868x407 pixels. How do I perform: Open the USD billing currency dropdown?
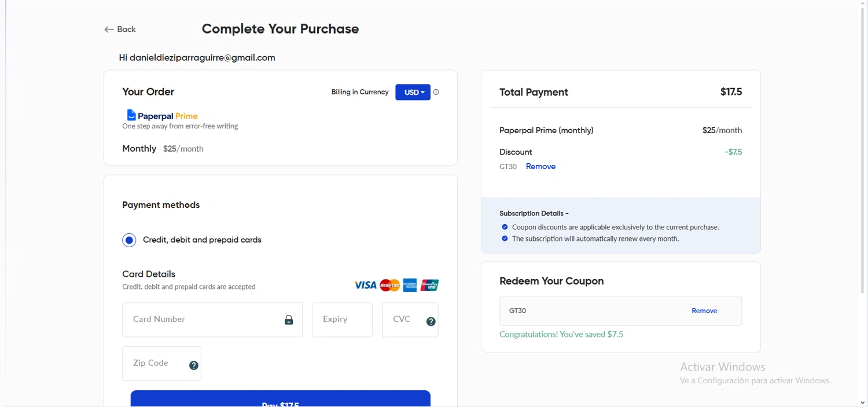(413, 92)
